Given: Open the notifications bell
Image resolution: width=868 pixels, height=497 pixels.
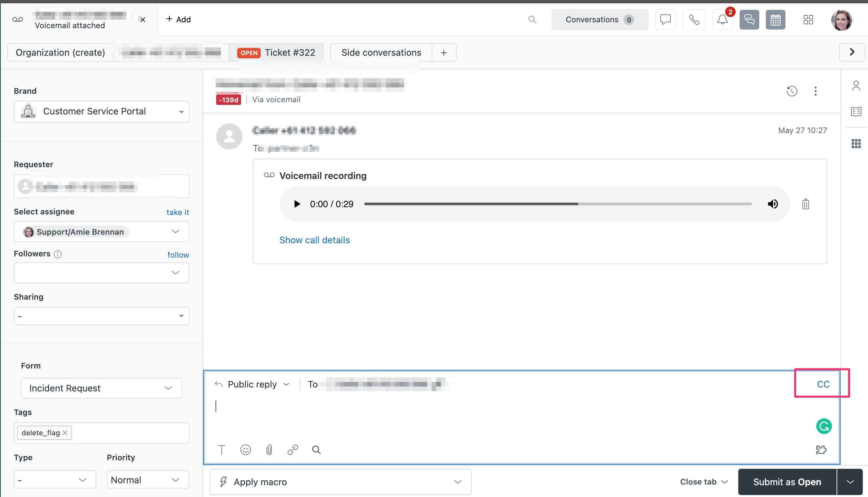Looking at the screenshot, I should click(x=722, y=20).
